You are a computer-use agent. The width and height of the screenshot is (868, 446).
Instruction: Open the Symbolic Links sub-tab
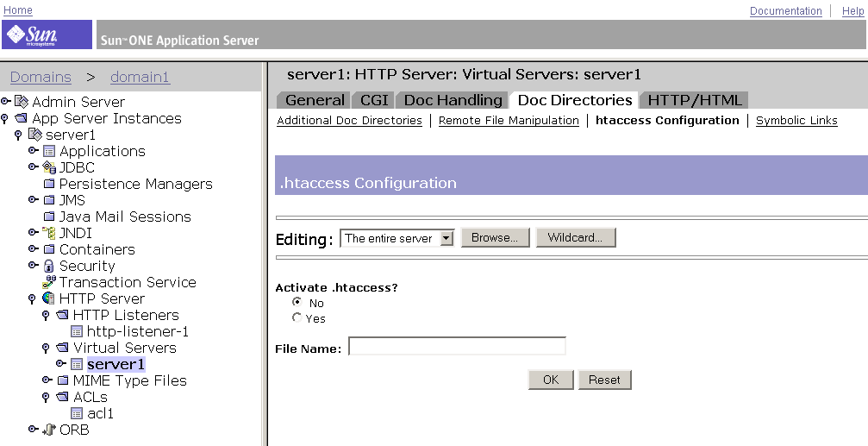(796, 120)
